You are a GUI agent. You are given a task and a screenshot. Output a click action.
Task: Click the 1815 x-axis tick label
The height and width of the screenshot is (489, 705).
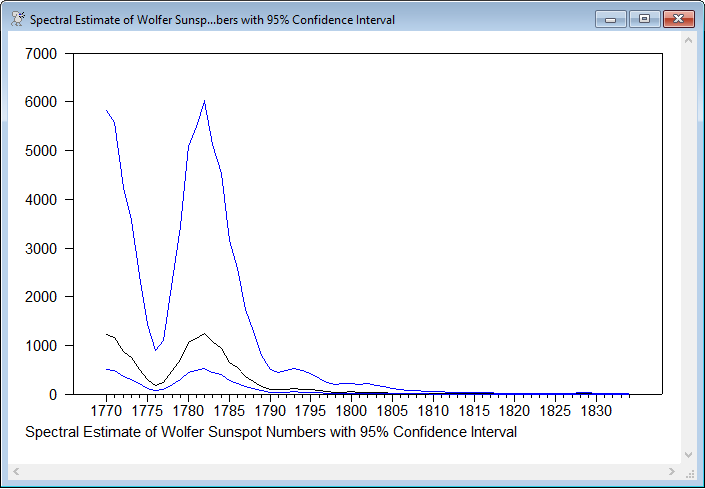click(473, 411)
